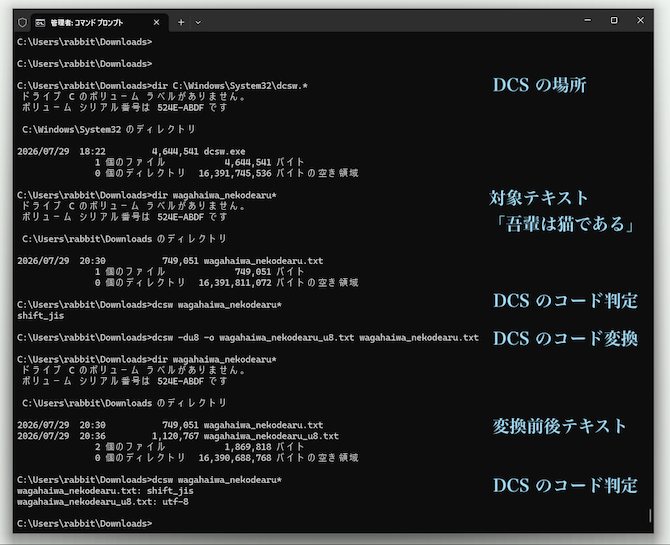Click the 1,120,767 wagahaiwa_nekodearu_u8.txt listing row
The height and width of the screenshot is (545, 670).
pos(178,436)
